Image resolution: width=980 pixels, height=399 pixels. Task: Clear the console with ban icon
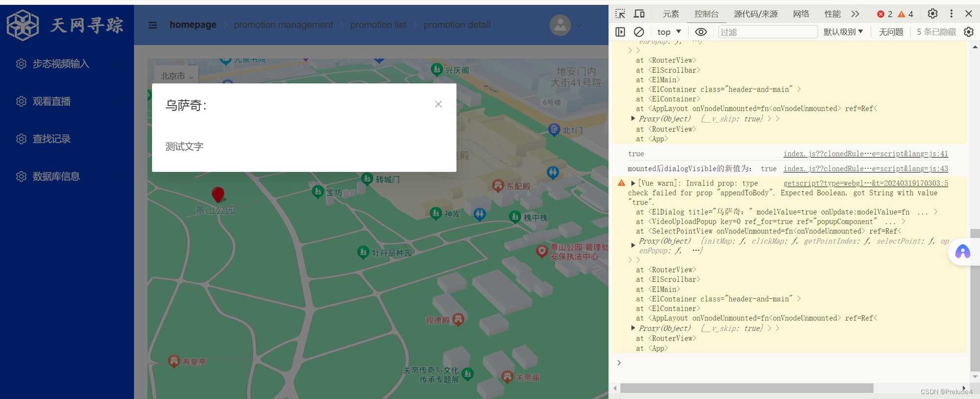(x=639, y=32)
